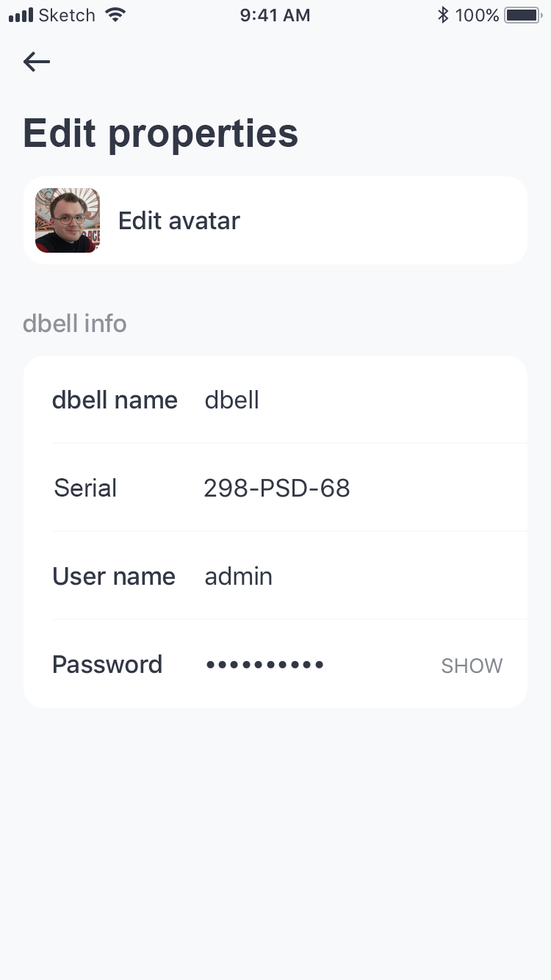Tap the battery icon in status bar

[x=523, y=15]
